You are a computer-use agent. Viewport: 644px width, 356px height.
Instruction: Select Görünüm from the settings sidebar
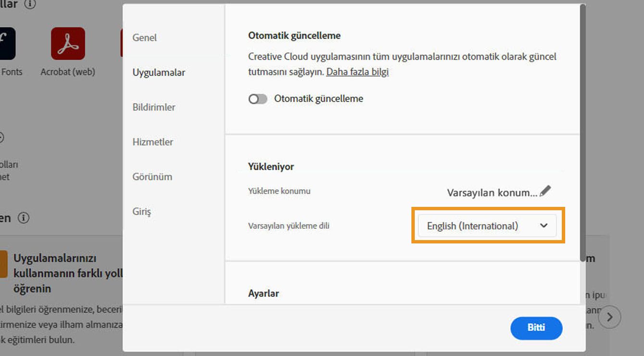152,177
